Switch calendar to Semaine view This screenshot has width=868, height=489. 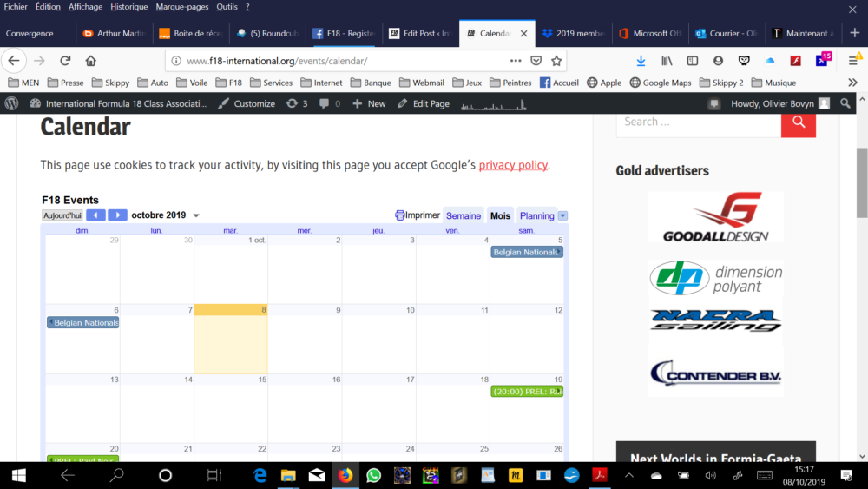click(x=464, y=215)
